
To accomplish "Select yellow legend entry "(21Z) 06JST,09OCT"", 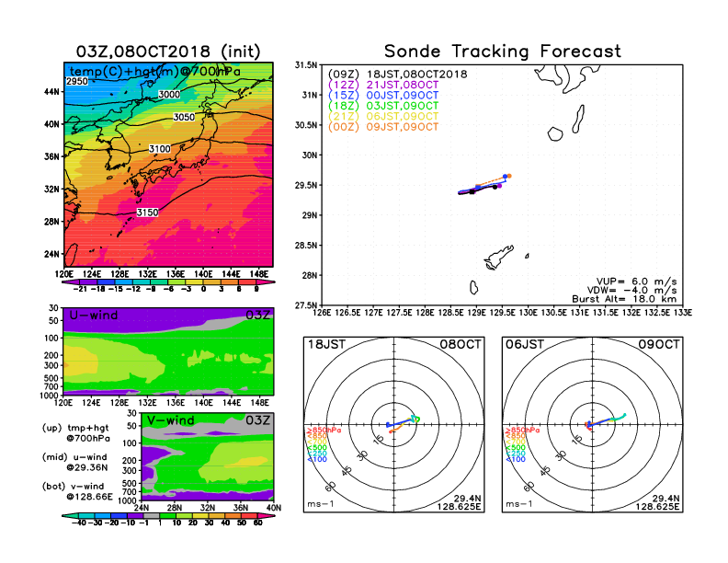I will (x=383, y=117).
